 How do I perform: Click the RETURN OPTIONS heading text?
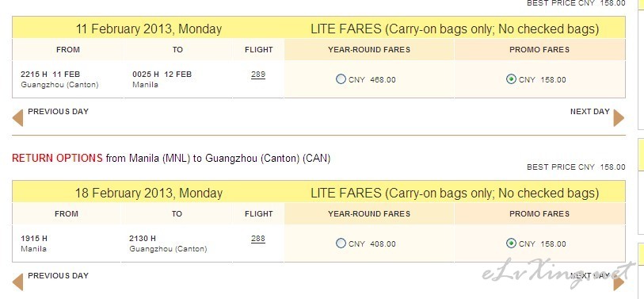pos(57,159)
